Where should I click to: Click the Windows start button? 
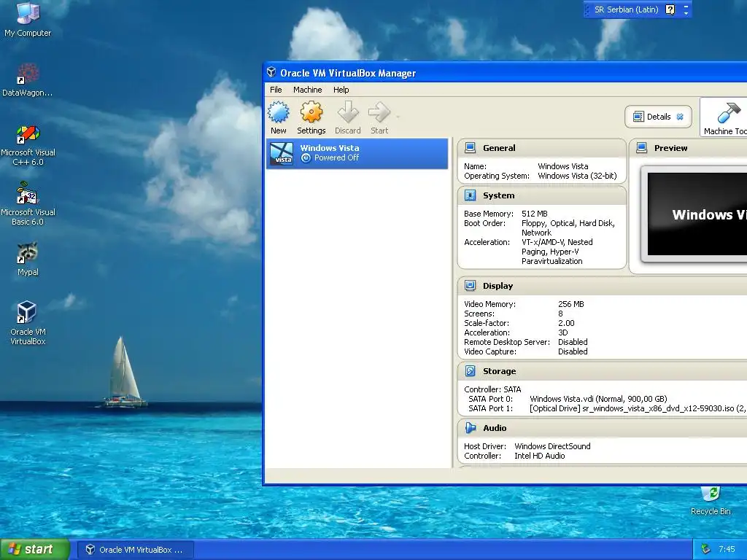coord(35,549)
